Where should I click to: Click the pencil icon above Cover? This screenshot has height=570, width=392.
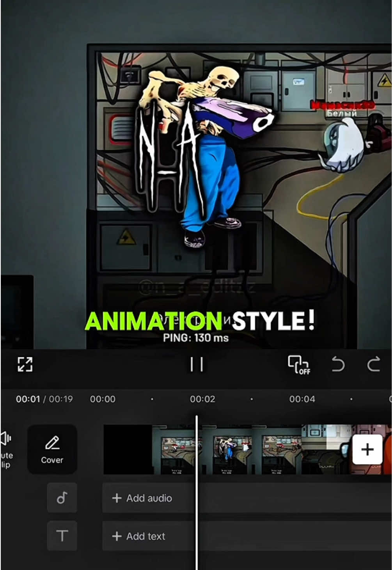click(52, 443)
